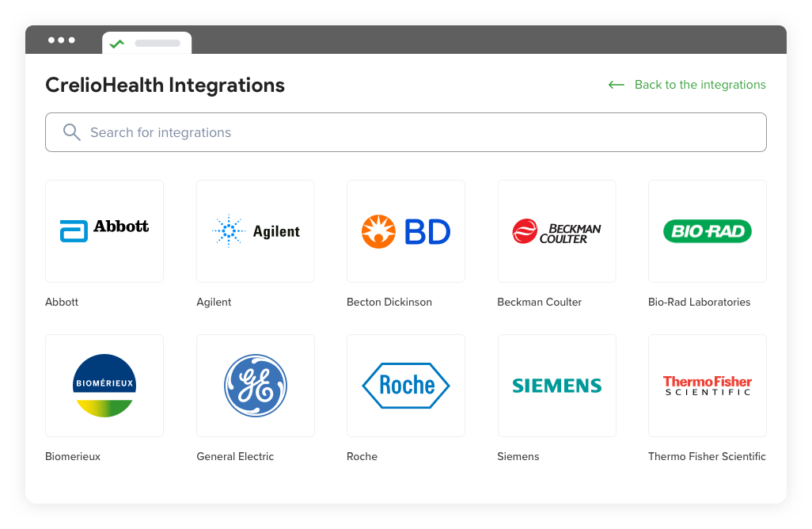Screen dimensions: 812x529
Task: Select the General Electric GE monogram logo
Action: pyautogui.click(x=255, y=386)
